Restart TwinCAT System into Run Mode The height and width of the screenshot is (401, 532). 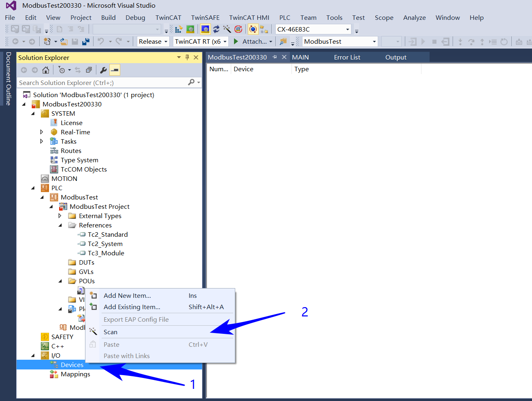[x=190, y=29]
